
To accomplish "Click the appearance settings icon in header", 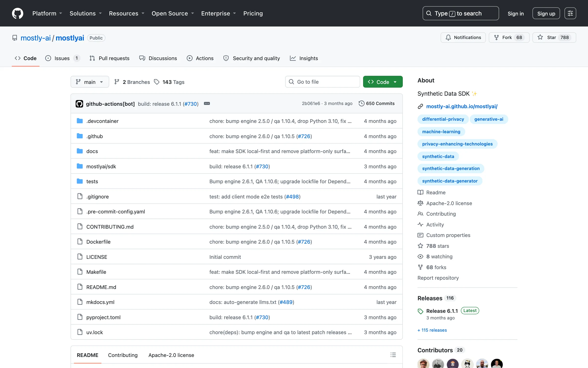I will (570, 13).
